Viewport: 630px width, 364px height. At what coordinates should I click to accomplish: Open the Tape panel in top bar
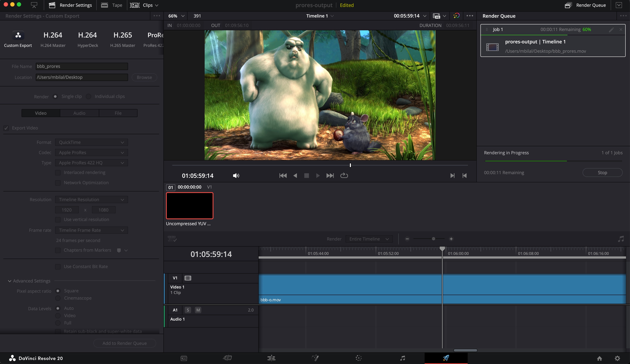tap(111, 5)
